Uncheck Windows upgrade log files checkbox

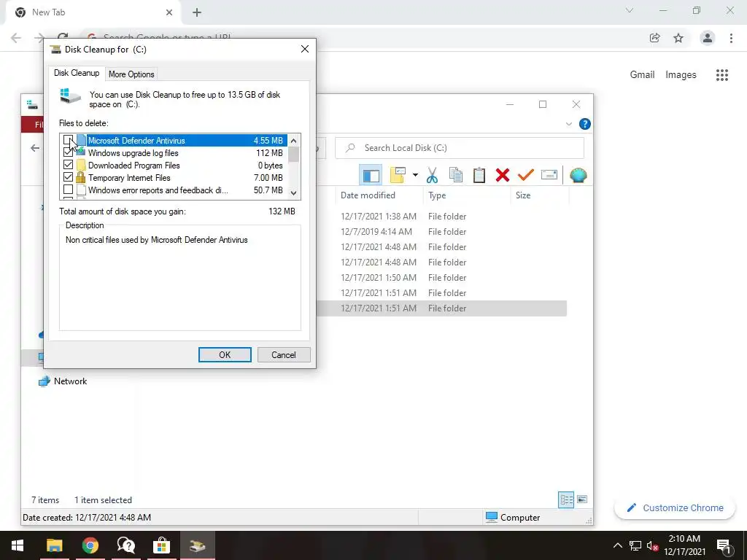(x=68, y=152)
